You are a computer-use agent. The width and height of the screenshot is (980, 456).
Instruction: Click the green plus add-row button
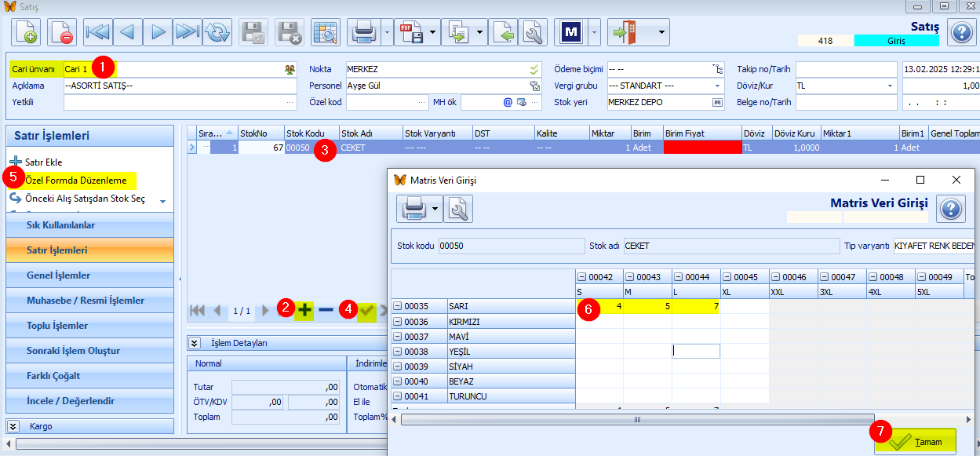point(304,310)
